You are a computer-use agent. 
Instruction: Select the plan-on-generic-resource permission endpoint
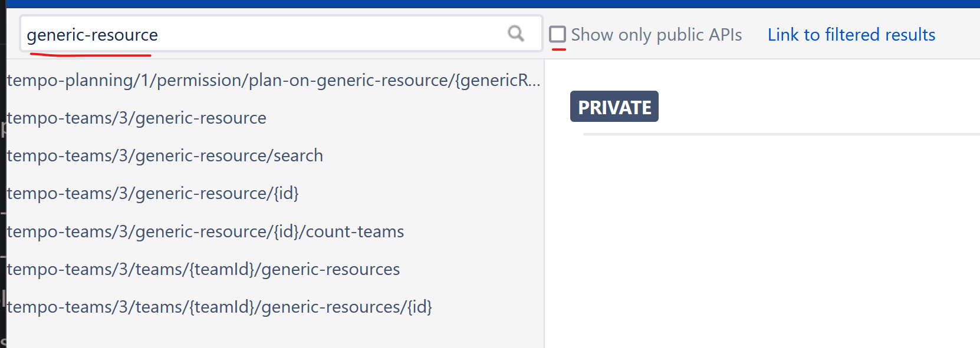(273, 80)
